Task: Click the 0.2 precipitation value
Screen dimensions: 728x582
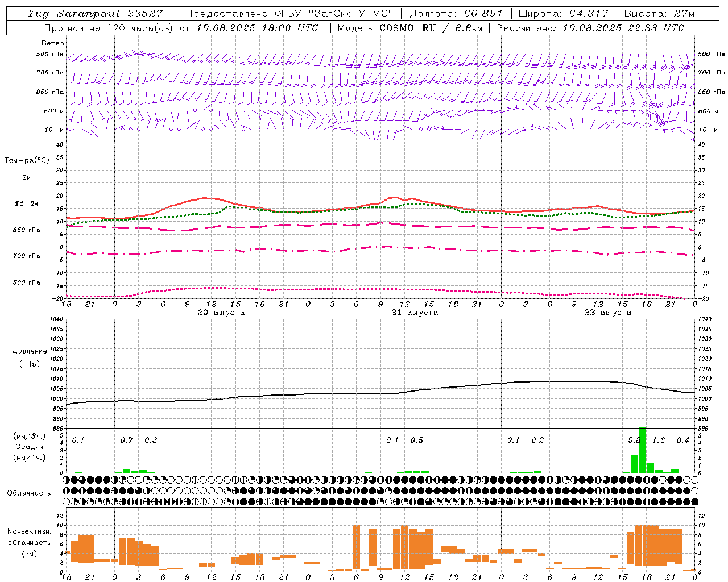Action: [x=537, y=440]
